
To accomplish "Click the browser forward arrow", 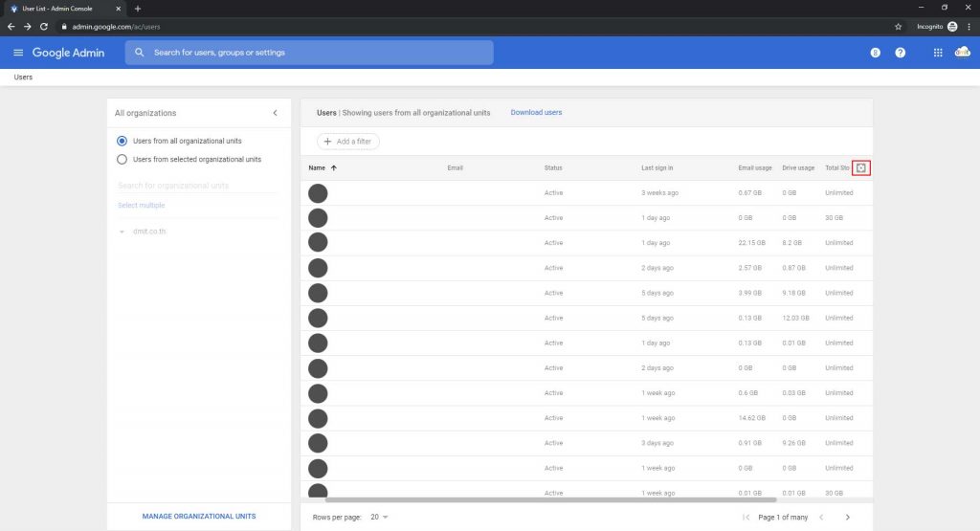I will point(27,26).
